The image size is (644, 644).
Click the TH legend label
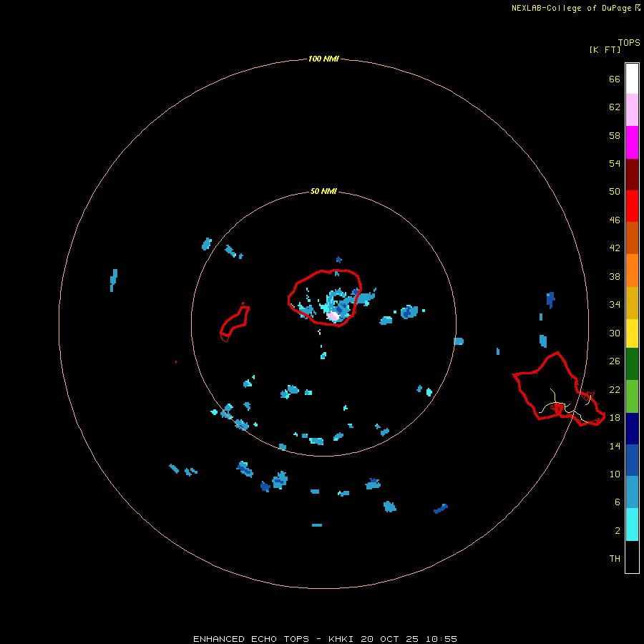tap(615, 558)
